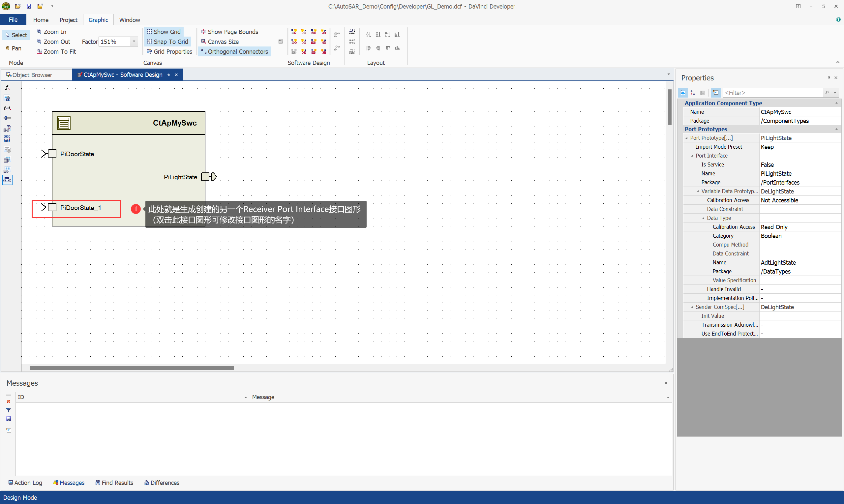Select the Pan mode tool

click(14, 48)
